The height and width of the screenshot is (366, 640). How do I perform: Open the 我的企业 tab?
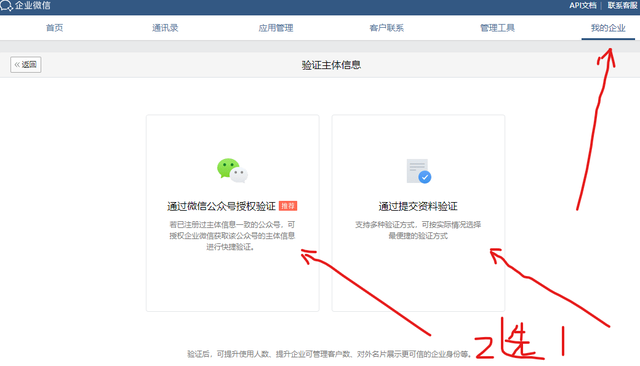[x=608, y=28]
